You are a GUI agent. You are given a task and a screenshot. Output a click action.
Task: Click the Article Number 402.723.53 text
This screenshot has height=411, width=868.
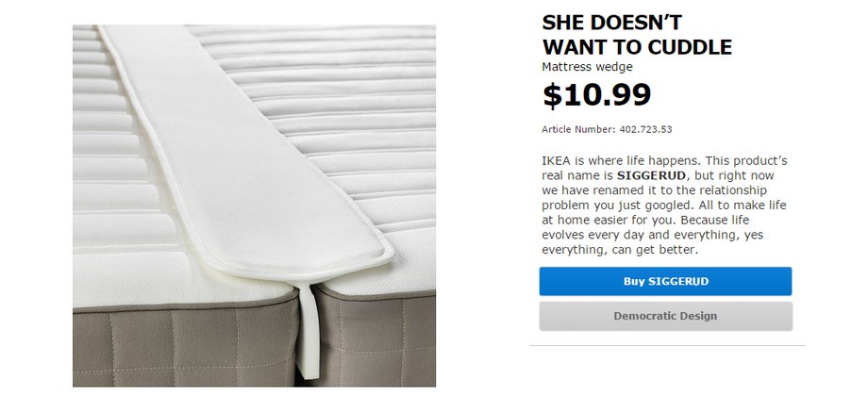tap(607, 129)
